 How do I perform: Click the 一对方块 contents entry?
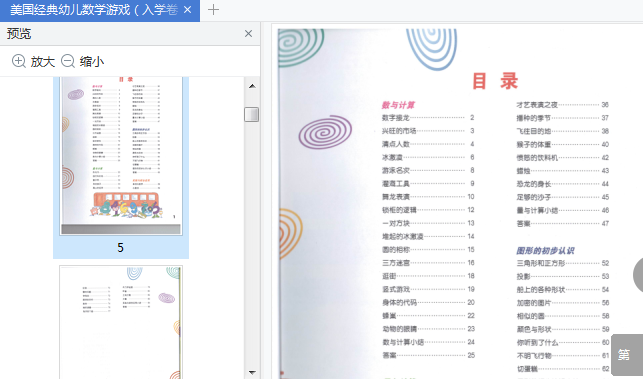428,223
